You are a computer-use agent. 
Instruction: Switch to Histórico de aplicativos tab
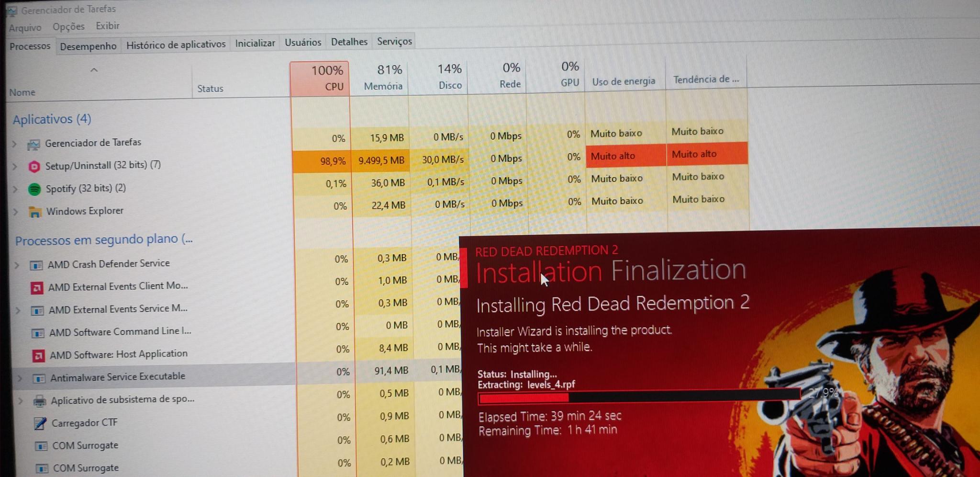click(176, 45)
